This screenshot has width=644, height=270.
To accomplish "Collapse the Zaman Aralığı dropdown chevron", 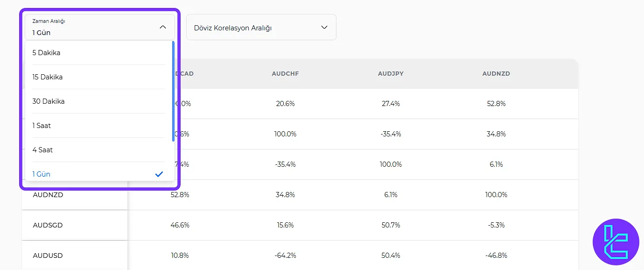I will pyautogui.click(x=162, y=27).
